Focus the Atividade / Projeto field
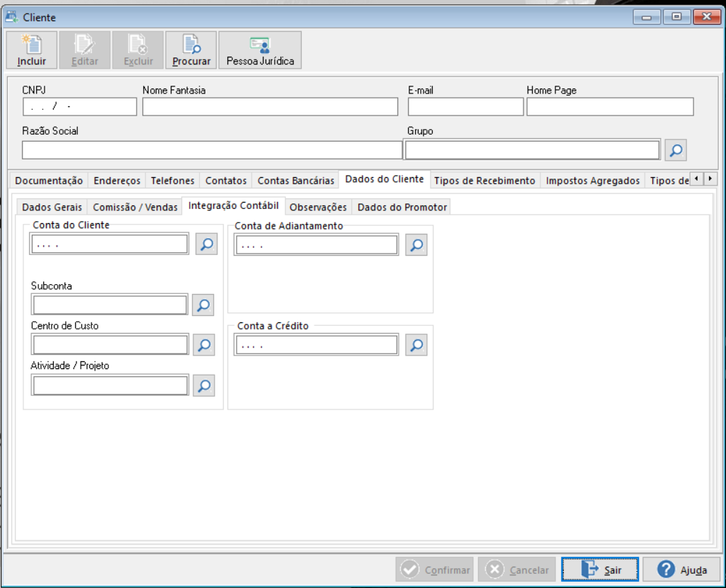The width and height of the screenshot is (726, 588). click(110, 385)
